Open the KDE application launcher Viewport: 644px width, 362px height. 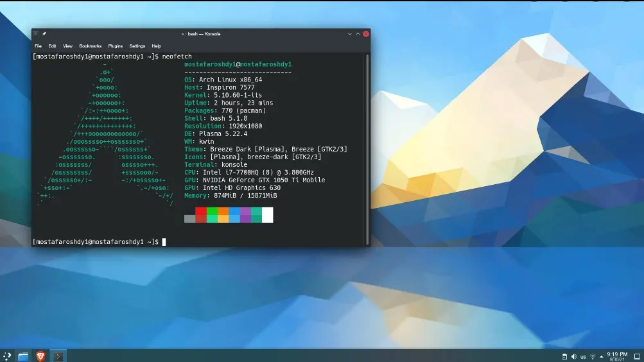[6, 356]
